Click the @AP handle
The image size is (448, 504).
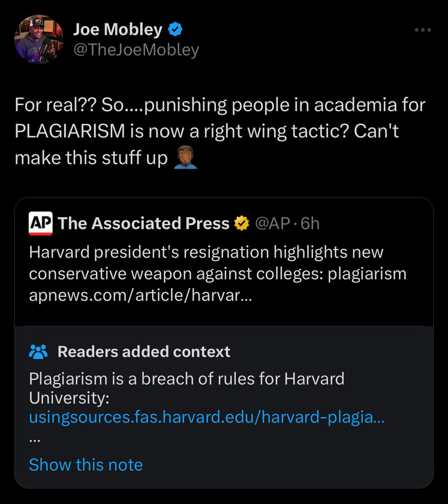[x=272, y=223]
